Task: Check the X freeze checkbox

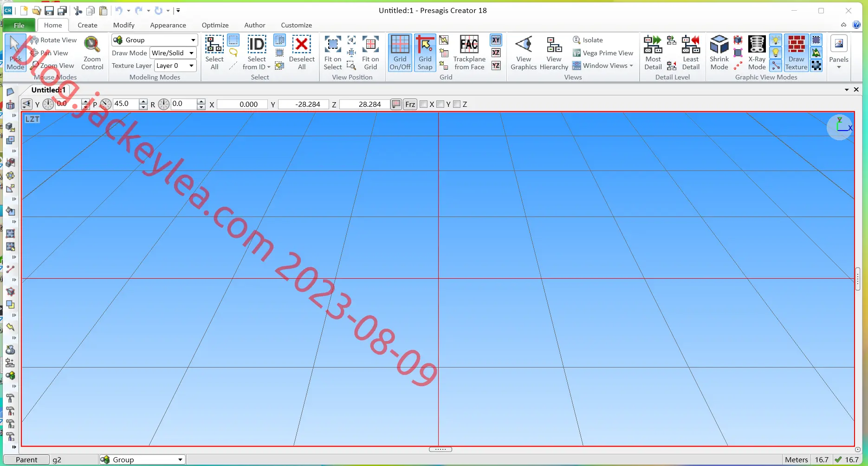Action: click(x=423, y=104)
